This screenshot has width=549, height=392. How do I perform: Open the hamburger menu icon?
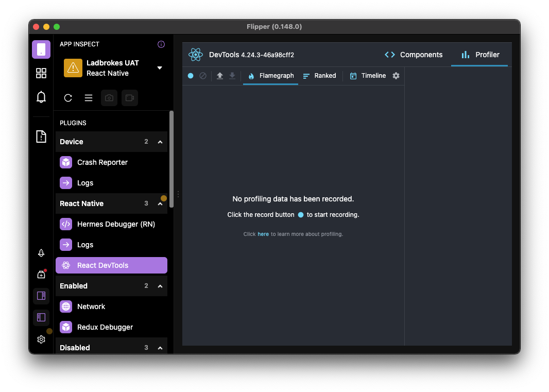pyautogui.click(x=89, y=98)
